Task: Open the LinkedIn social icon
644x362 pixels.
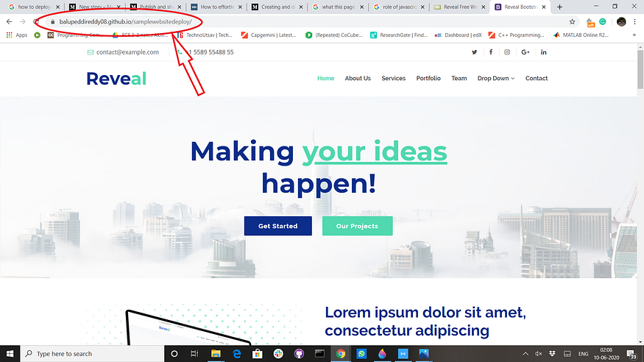Action: (x=544, y=52)
